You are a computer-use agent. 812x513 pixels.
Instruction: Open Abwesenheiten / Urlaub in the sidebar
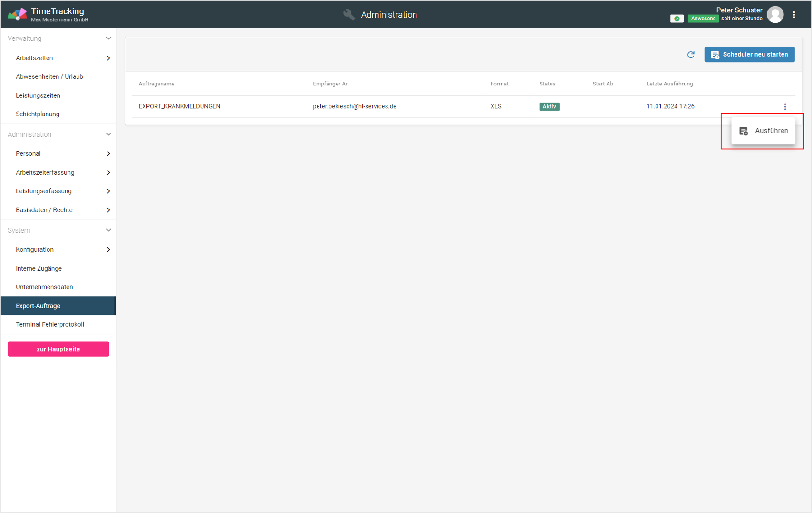(x=49, y=76)
